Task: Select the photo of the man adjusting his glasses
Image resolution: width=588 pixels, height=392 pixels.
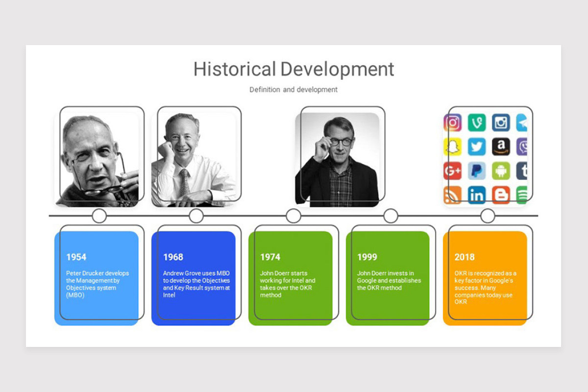Action: 337,159
